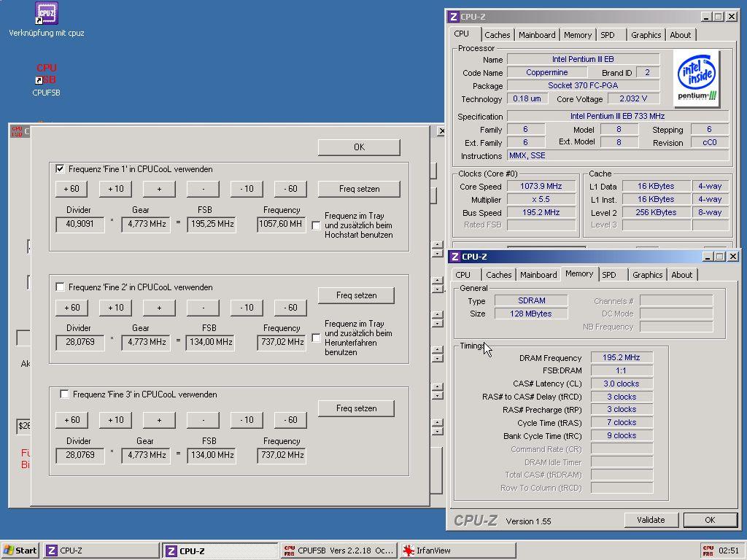Click '- 60' button in Fine 1
Image resolution: width=747 pixels, height=560 pixels.
pyautogui.click(x=290, y=189)
